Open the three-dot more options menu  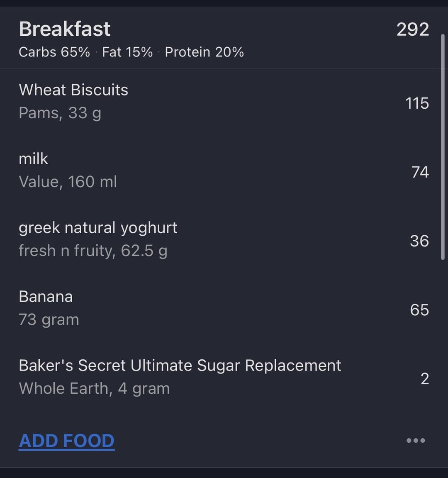pyautogui.click(x=416, y=441)
